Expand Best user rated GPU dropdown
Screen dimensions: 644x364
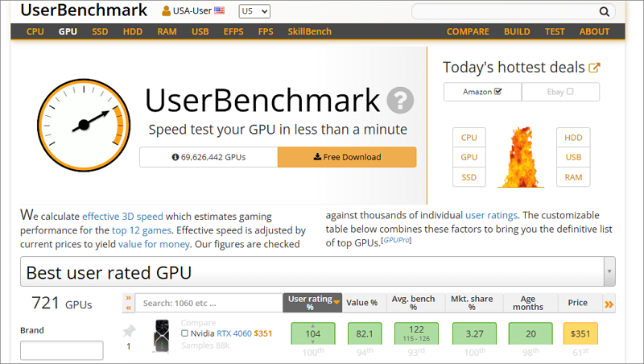point(609,271)
